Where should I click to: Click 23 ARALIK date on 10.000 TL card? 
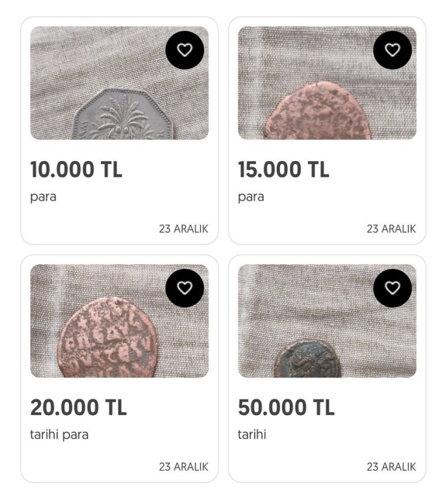click(x=184, y=229)
